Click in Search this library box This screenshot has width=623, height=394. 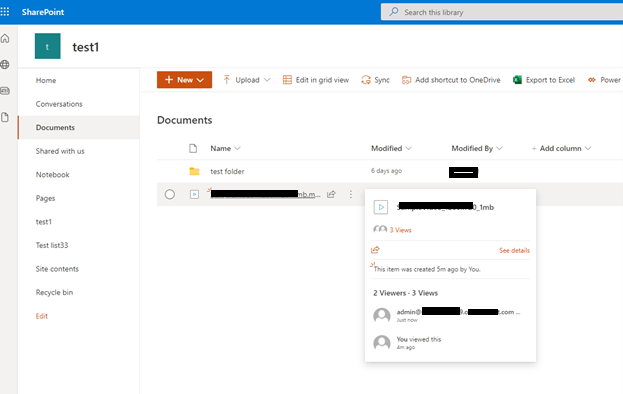[x=502, y=12]
